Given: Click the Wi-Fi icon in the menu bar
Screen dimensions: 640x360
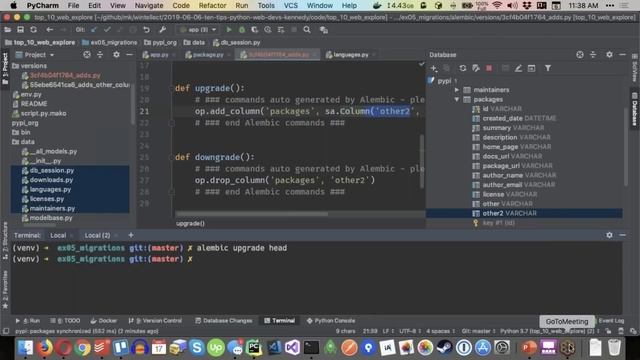Looking at the screenshot, I should (x=497, y=5).
